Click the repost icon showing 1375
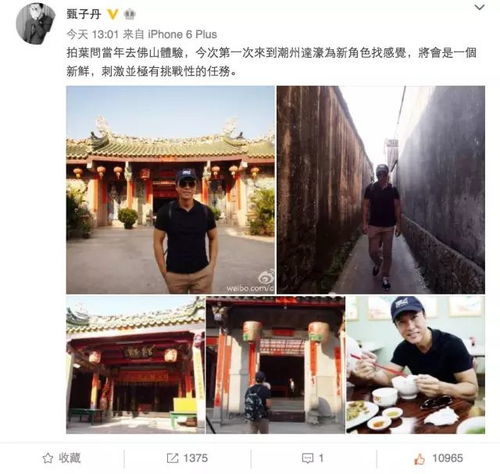 point(172,458)
